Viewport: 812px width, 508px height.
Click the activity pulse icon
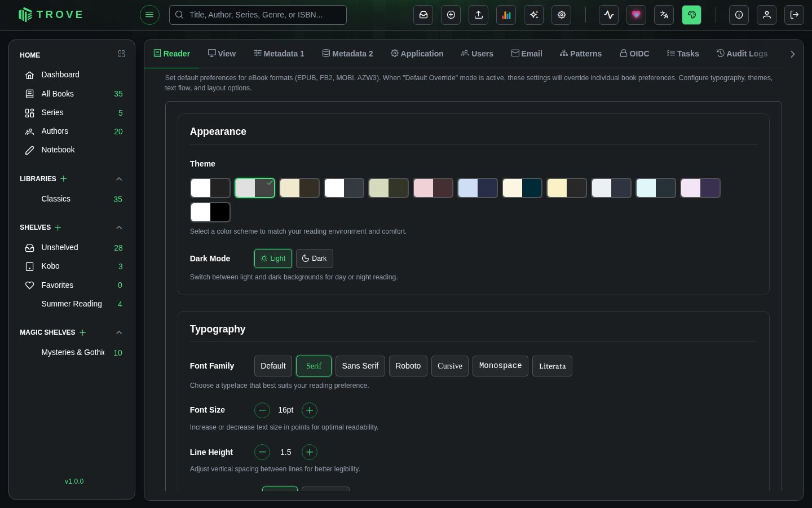pos(609,15)
